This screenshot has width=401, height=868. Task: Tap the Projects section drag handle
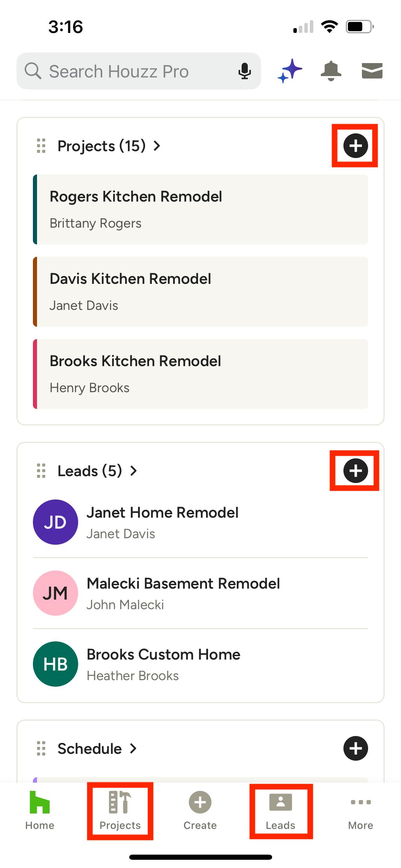click(x=41, y=146)
